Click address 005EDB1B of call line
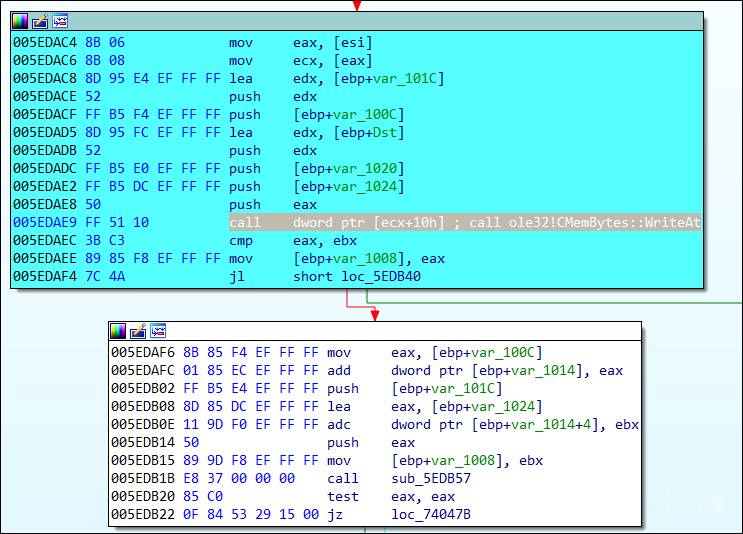This screenshot has height=534, width=743. point(143,478)
